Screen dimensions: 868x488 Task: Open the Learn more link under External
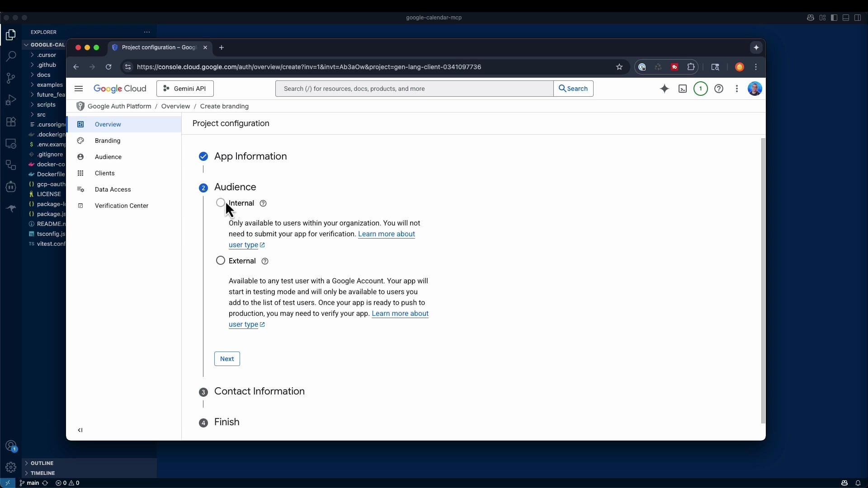coord(400,314)
